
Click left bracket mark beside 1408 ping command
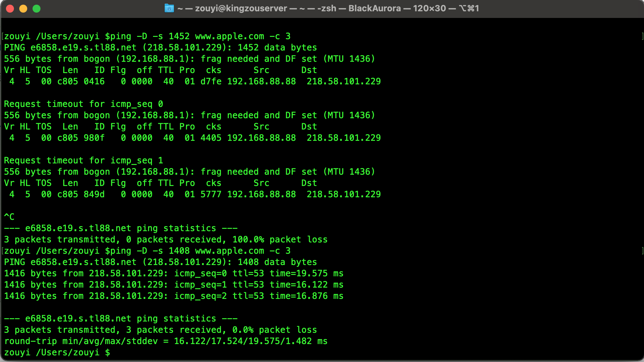pos(2,251)
